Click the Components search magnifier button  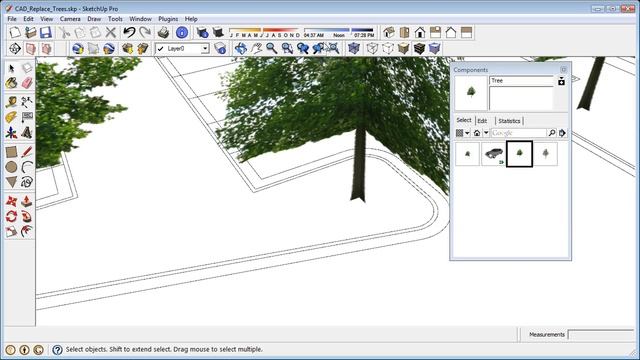[x=551, y=133]
